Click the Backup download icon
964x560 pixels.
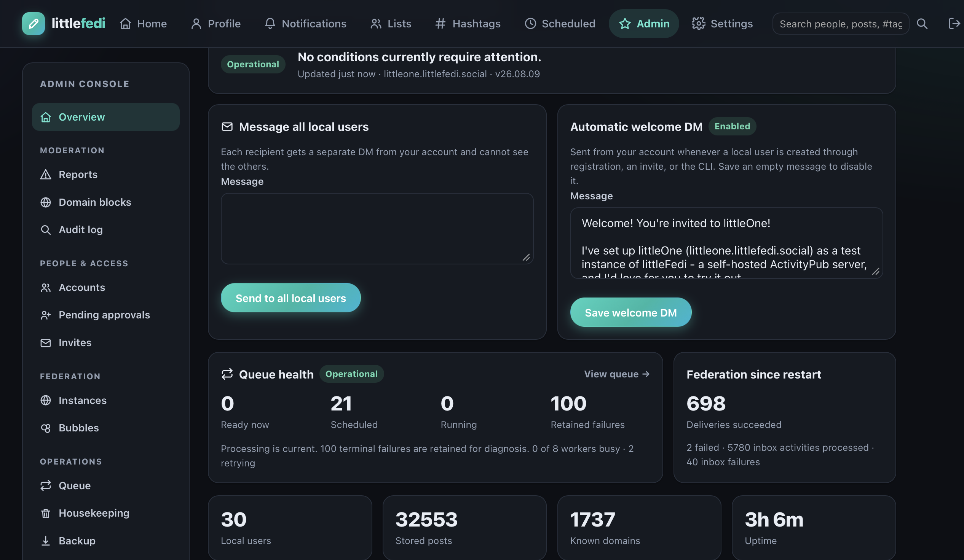tap(46, 541)
